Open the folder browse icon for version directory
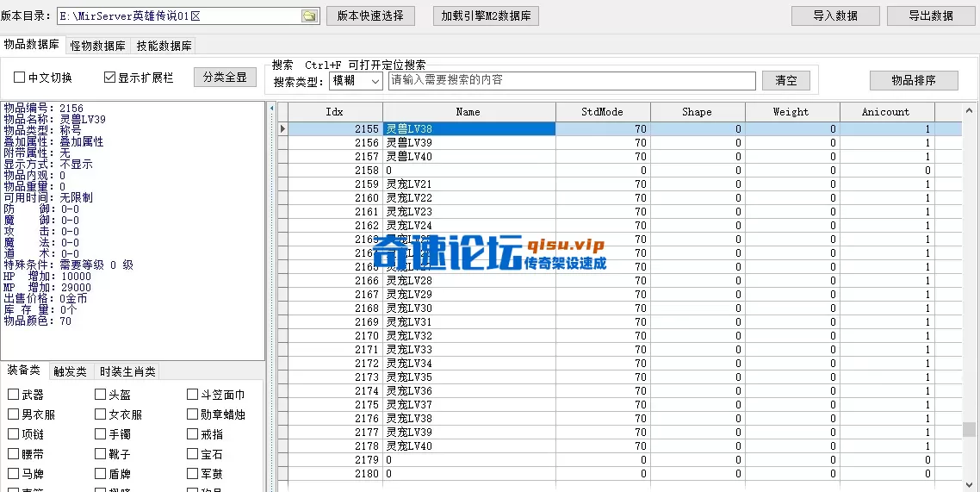 309,16
